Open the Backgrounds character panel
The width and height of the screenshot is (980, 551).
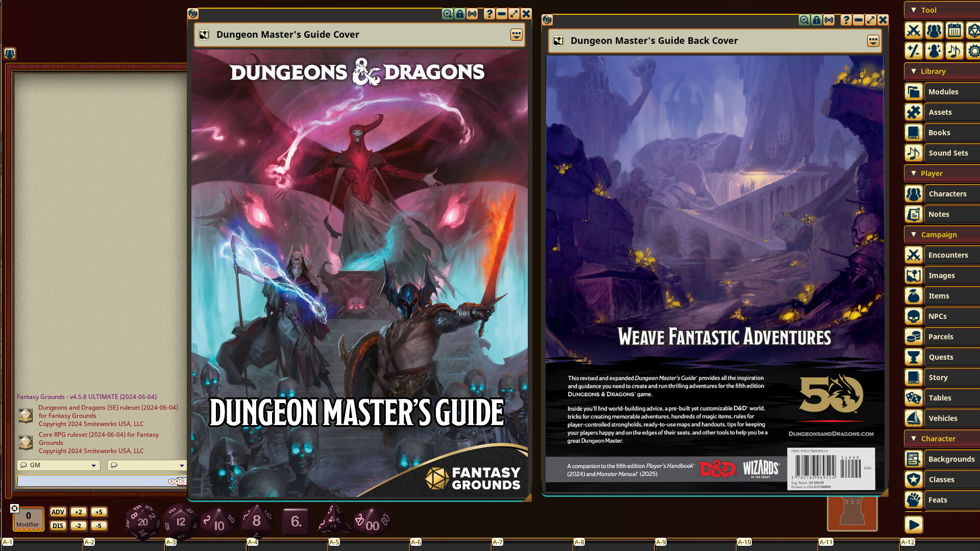click(951, 459)
